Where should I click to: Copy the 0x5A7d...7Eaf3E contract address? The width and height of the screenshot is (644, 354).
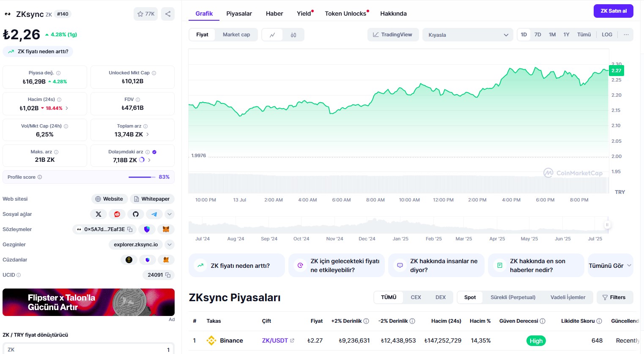(x=130, y=229)
